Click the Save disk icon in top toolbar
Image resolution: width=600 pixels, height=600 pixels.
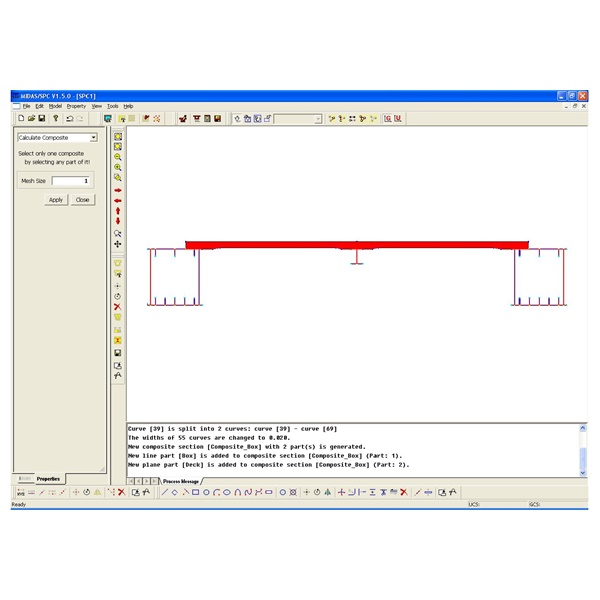[x=42, y=119]
